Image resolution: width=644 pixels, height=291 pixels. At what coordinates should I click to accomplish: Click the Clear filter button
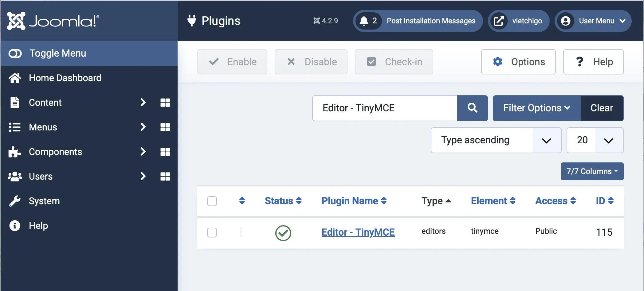[x=602, y=108]
